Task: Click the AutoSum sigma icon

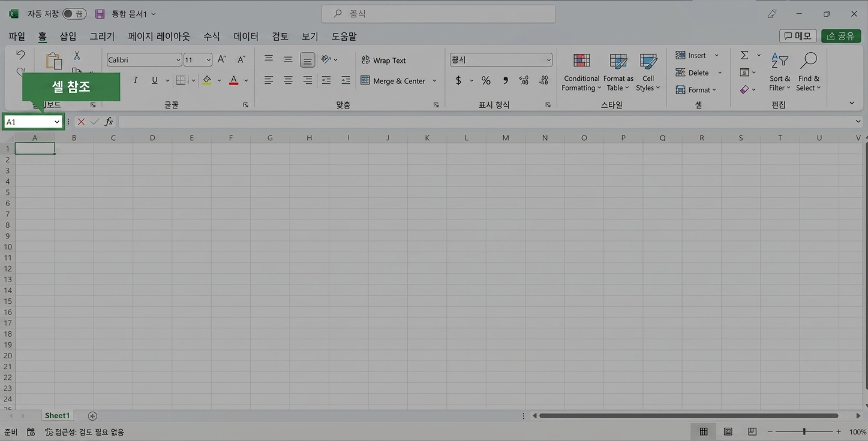Action: (744, 55)
